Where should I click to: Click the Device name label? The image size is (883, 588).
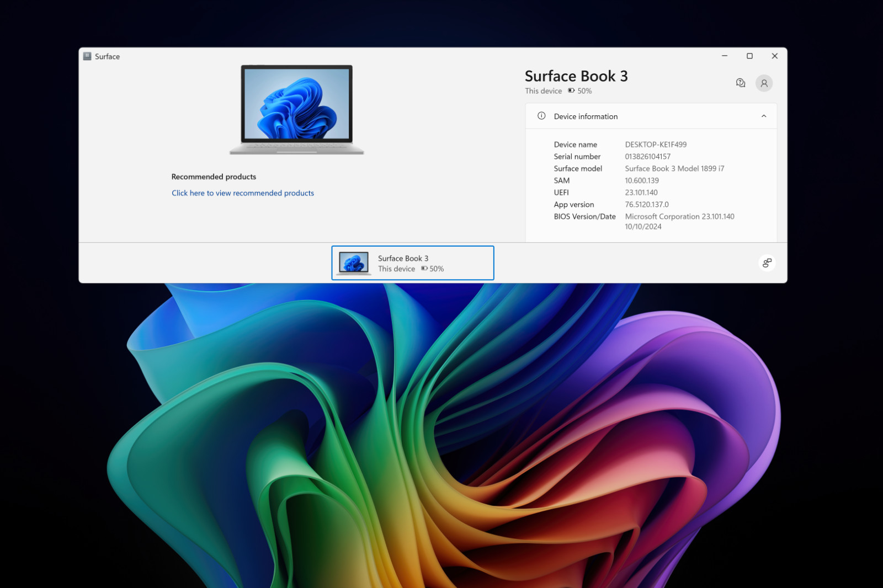576,145
